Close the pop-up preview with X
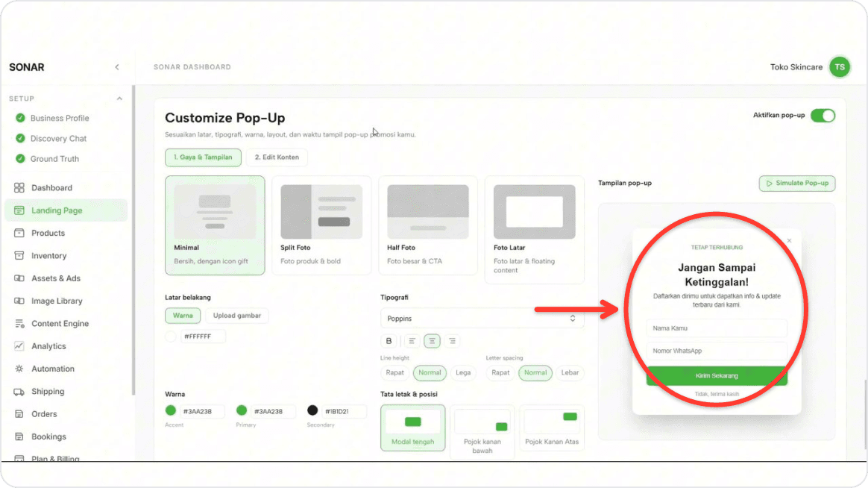Image resolution: width=868 pixels, height=488 pixels. 790,240
